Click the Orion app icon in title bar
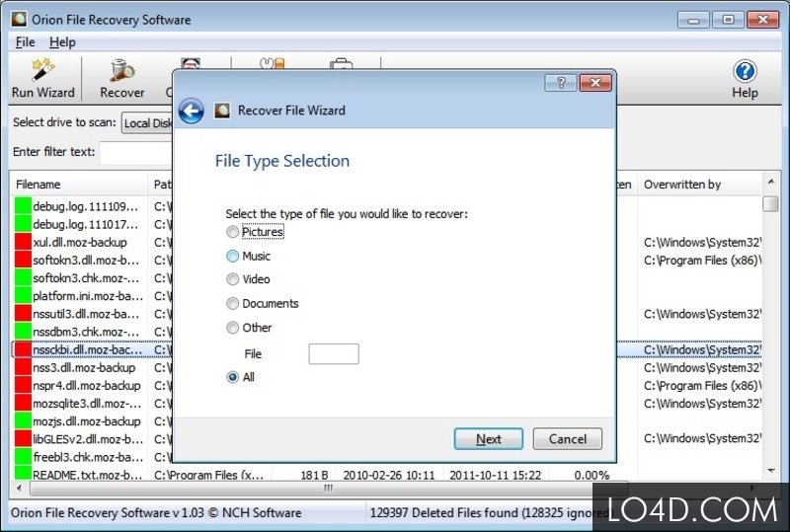Image resolution: width=790 pixels, height=532 pixels. pyautogui.click(x=19, y=19)
